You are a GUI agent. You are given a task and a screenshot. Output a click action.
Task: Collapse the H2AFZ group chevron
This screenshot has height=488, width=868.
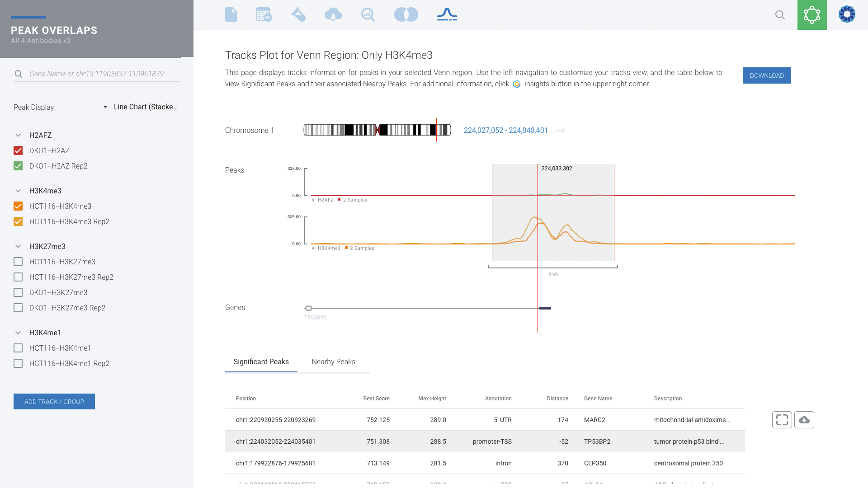[x=18, y=135]
